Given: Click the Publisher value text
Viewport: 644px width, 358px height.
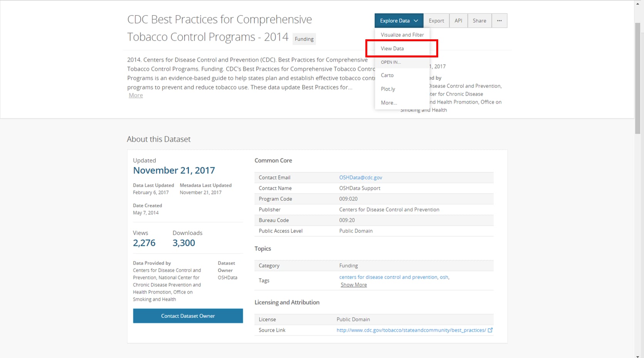Looking at the screenshot, I should pos(389,210).
